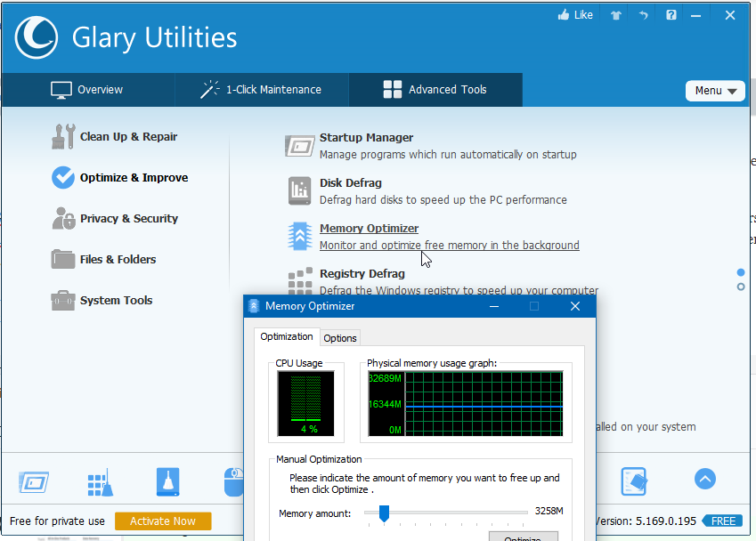The image size is (756, 541).
Task: Switch to the Options tab in Memory Optimizer
Action: tap(340, 338)
